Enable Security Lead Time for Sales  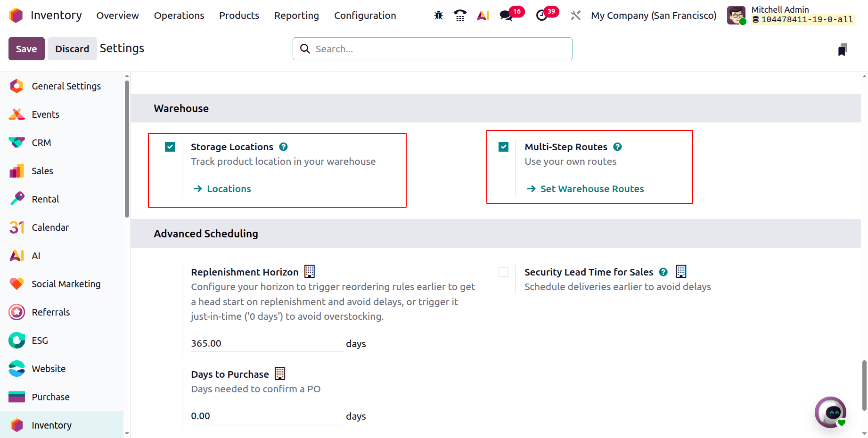[503, 272]
